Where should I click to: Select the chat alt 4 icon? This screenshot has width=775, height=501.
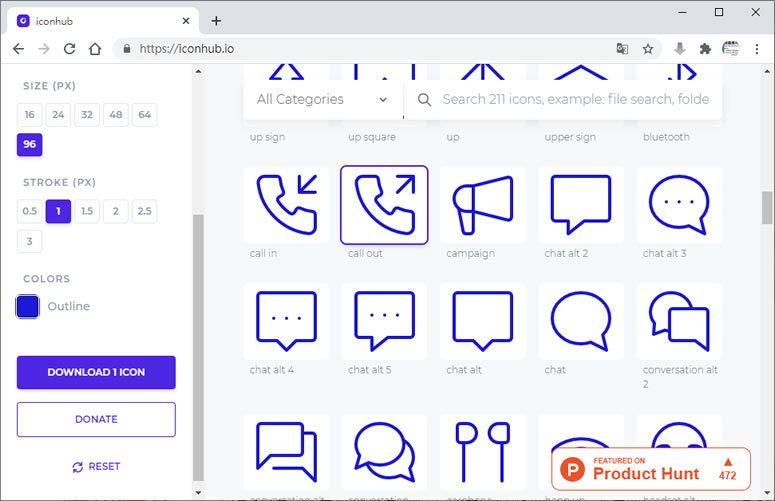(x=286, y=321)
